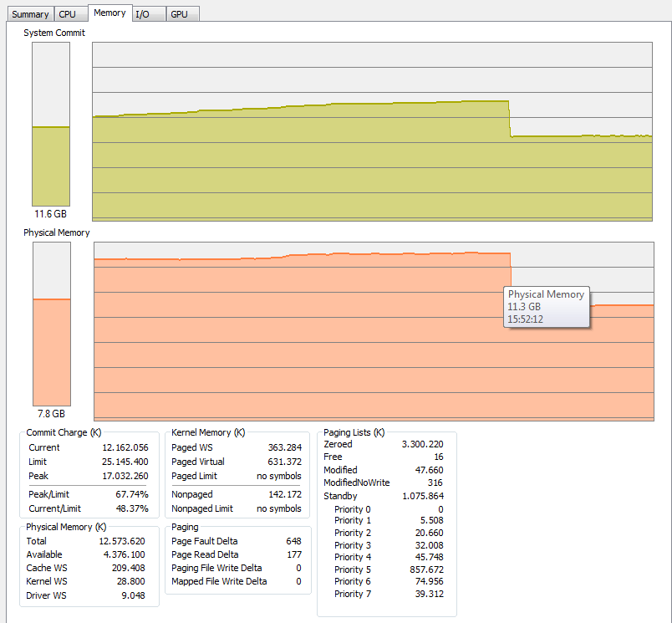
Task: Click the Paged WS kernel memory value
Action: tap(284, 447)
